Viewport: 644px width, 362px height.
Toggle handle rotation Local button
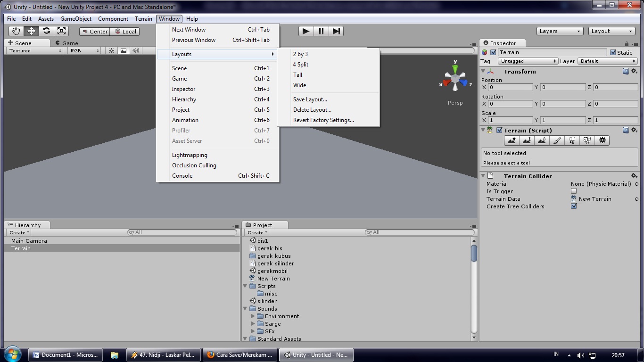125,32
